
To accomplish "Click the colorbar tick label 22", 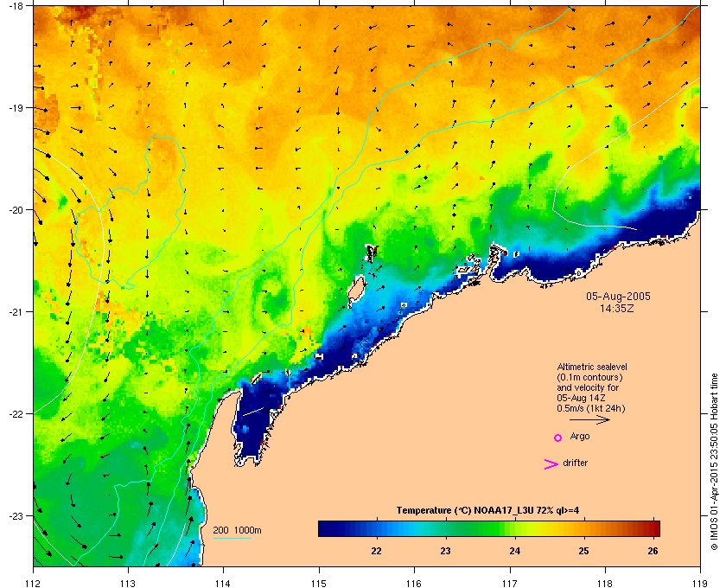I will coord(377,551).
